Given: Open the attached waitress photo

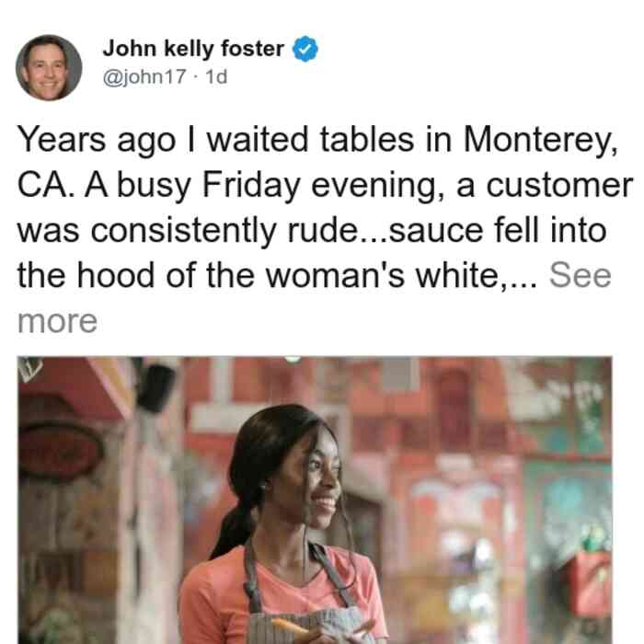Looking at the screenshot, I should click(315, 500).
